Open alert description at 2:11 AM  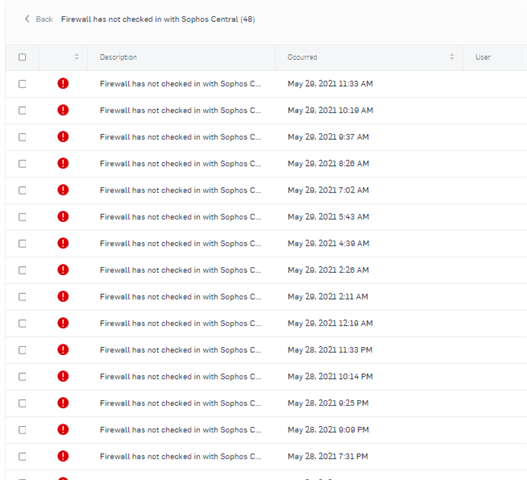[x=180, y=297]
